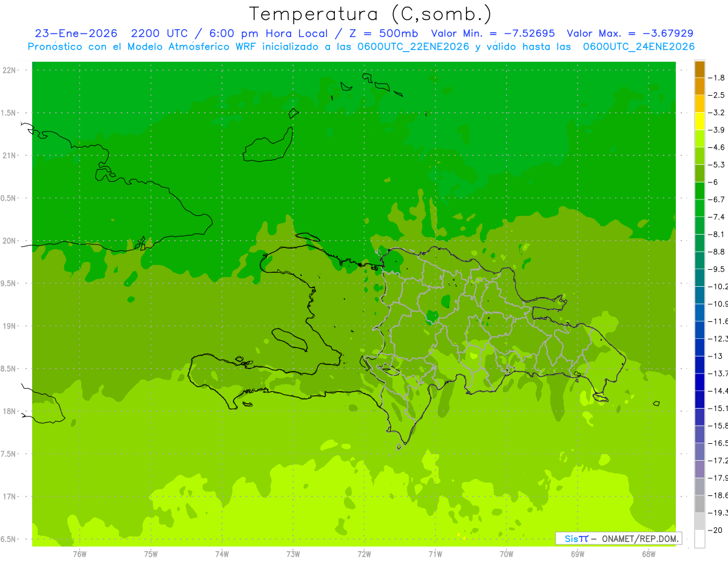The height and width of the screenshot is (562, 728).
Task: Click the '72W' longitude label
Action: pyautogui.click(x=364, y=554)
